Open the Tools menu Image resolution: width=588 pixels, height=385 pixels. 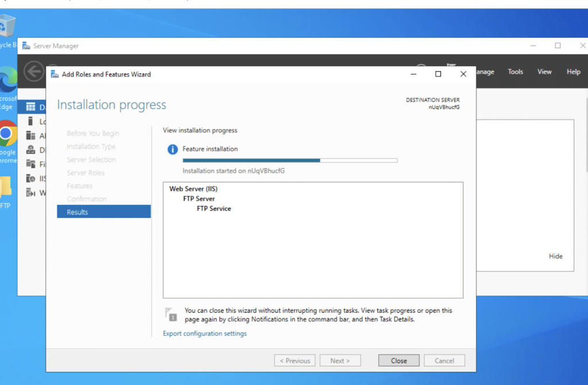[515, 72]
